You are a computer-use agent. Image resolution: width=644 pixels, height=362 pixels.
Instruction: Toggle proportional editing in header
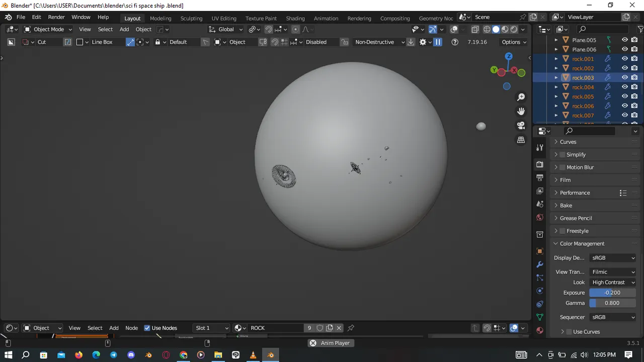pos(295,29)
